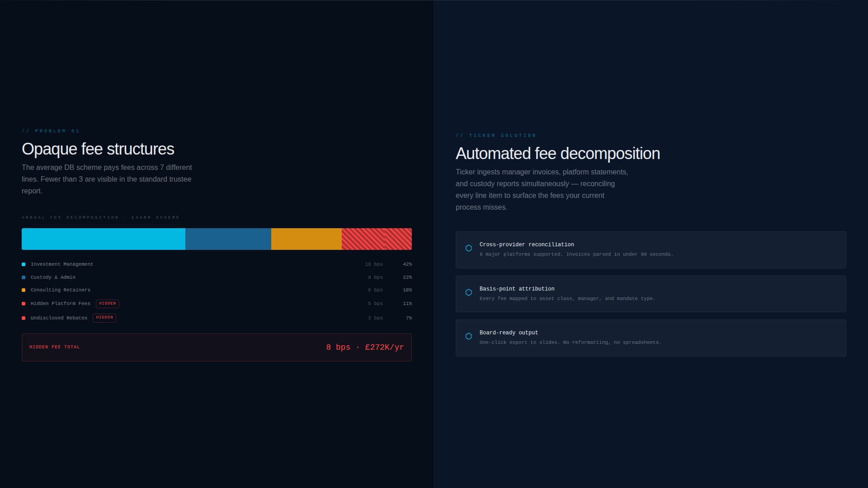Click the narrow red hatched Rebates end segment
Image resolution: width=868 pixels, height=488 pixels.
398,239
